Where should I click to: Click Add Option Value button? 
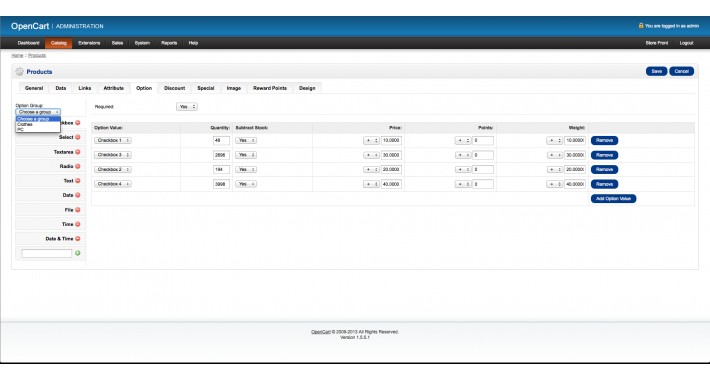point(613,199)
